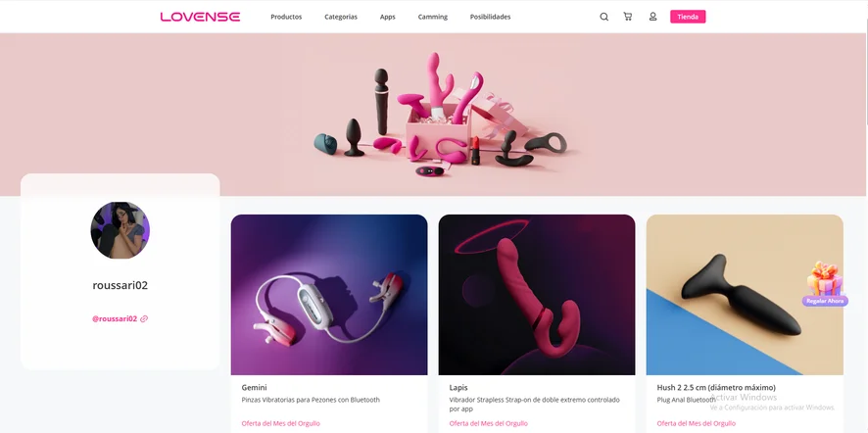Open the Productos menu
Viewport: 868px width, 433px height.
(x=286, y=17)
